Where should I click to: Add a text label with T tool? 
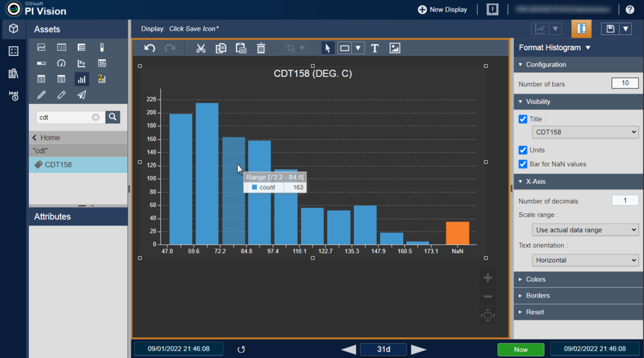click(375, 48)
